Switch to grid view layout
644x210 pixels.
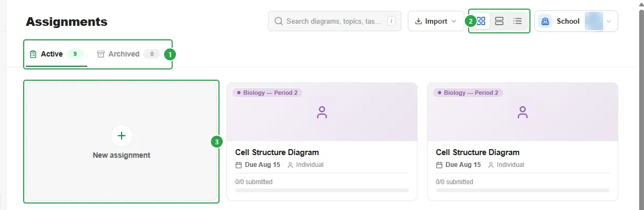click(481, 21)
